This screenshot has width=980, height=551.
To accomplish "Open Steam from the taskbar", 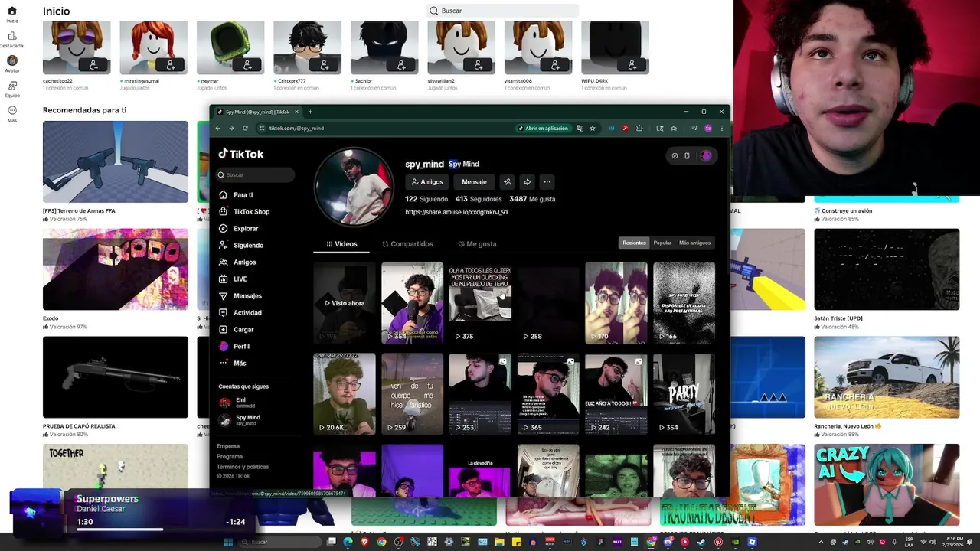I will pos(701,542).
